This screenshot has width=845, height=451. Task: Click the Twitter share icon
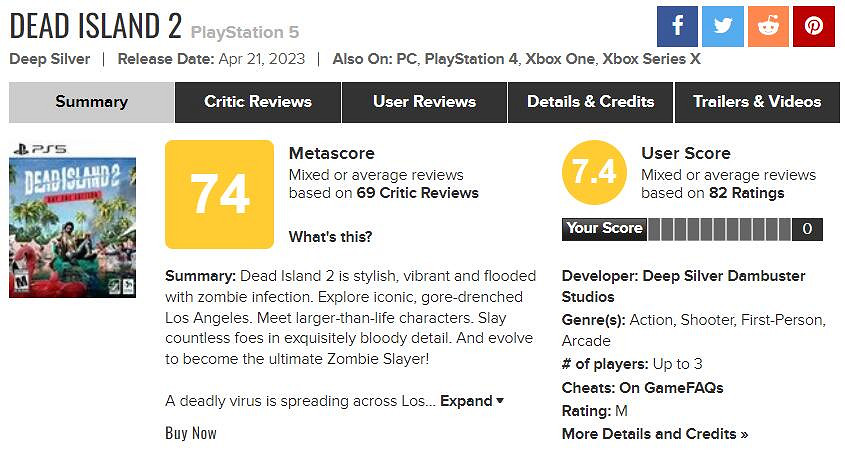(723, 25)
